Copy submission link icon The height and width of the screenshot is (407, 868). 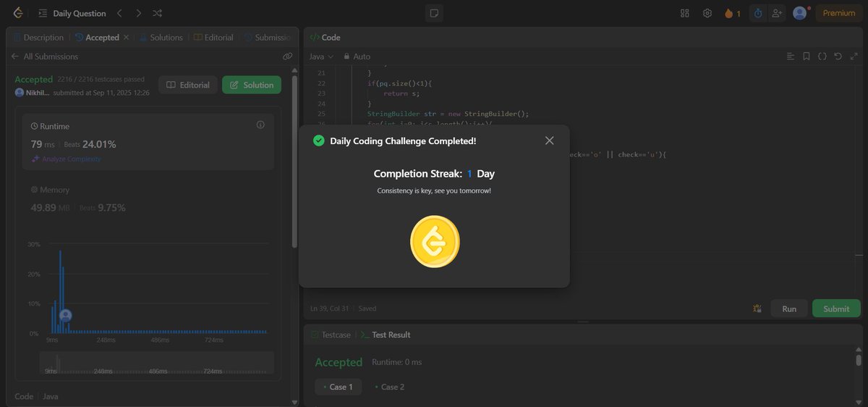click(x=287, y=56)
